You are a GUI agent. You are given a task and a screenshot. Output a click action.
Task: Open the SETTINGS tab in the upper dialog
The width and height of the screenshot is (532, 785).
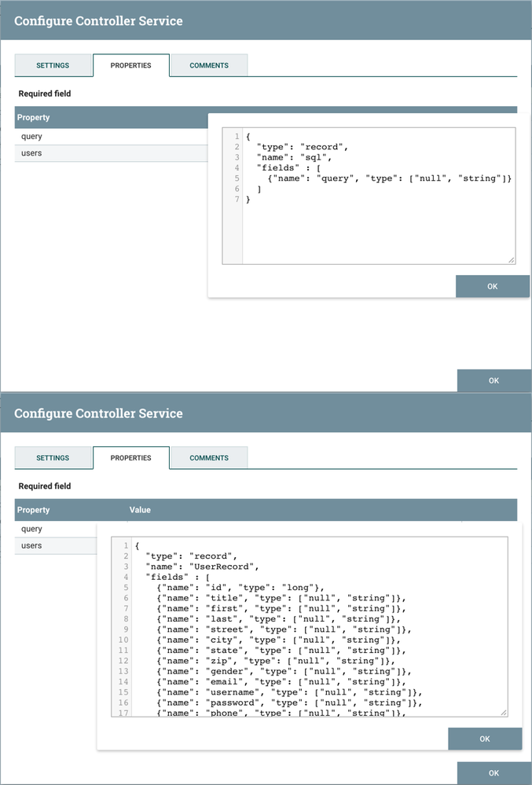pyautogui.click(x=53, y=65)
